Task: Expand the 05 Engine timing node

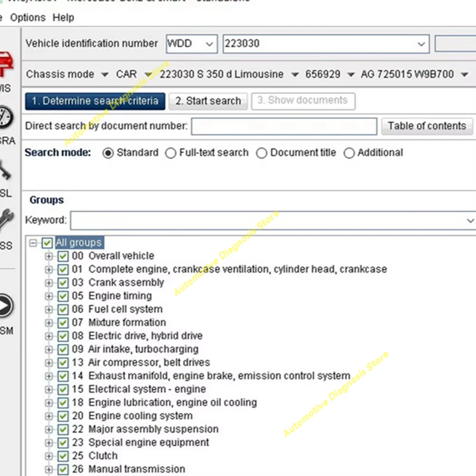Action: click(x=49, y=296)
